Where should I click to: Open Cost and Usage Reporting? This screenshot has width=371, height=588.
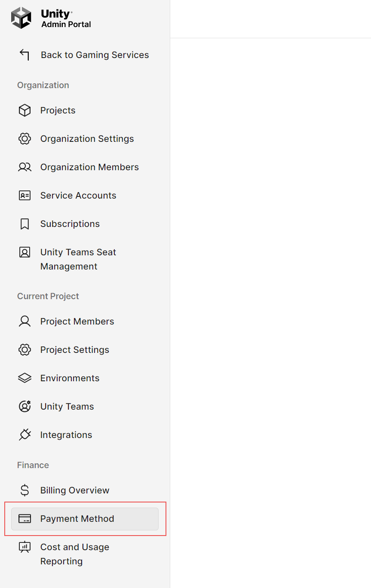click(x=85, y=554)
